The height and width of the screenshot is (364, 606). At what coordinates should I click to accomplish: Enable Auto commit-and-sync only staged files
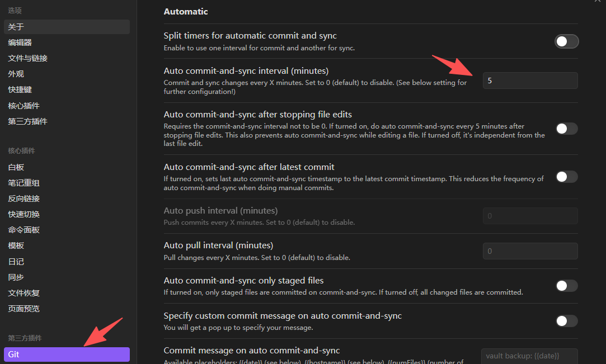pos(567,286)
